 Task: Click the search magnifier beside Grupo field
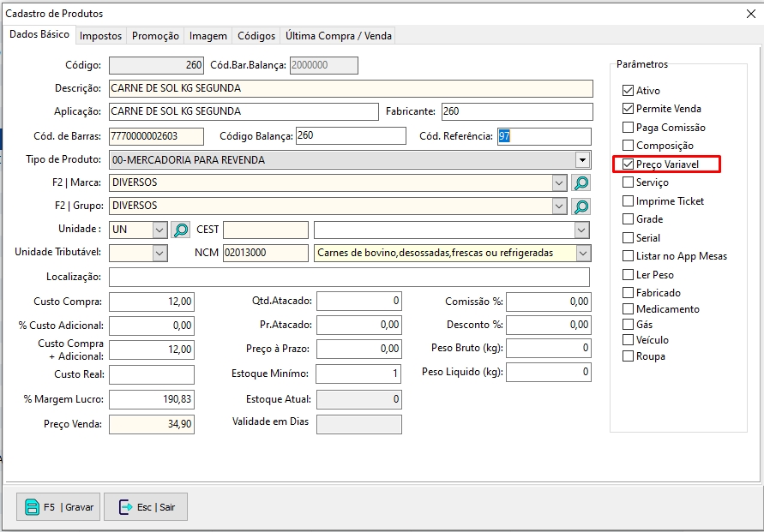coord(581,206)
